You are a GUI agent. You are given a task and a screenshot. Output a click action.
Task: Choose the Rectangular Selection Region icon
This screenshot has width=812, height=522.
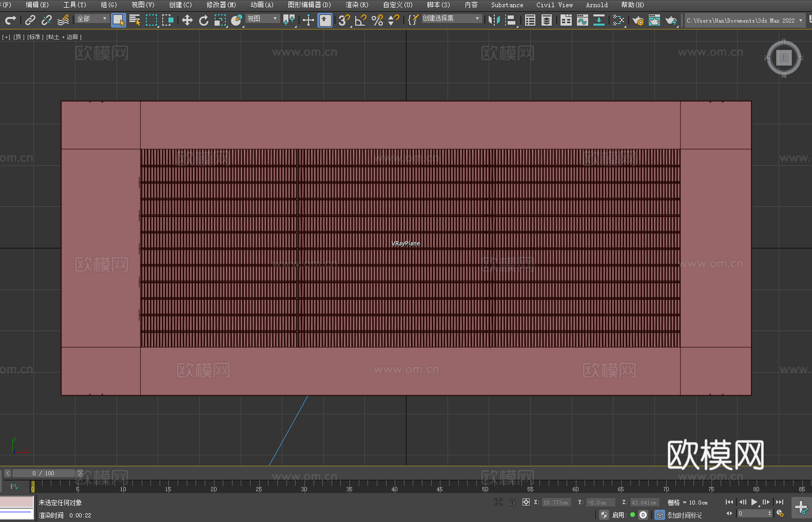coord(151,20)
